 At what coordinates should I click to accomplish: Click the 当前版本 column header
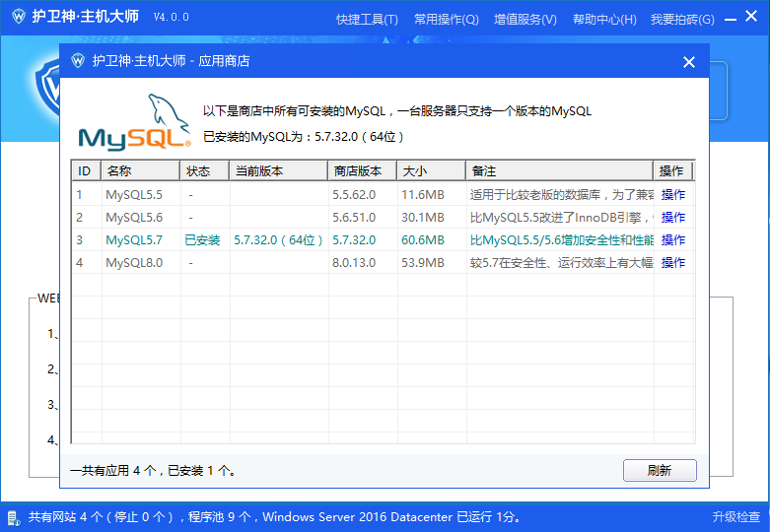(278, 170)
